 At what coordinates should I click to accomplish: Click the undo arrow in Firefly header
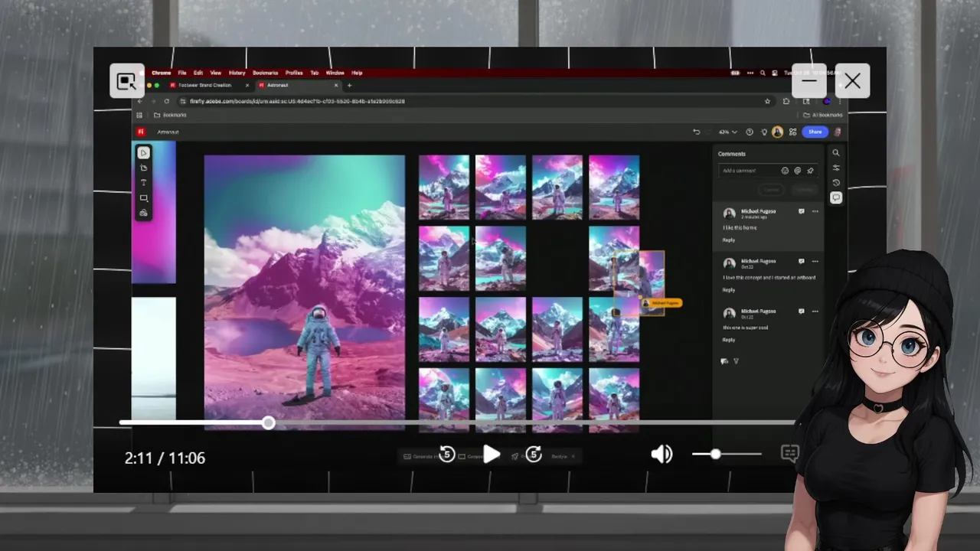(696, 132)
